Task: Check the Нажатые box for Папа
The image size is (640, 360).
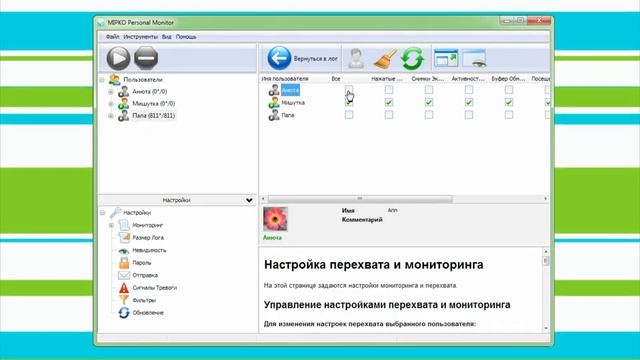Action: [389, 115]
